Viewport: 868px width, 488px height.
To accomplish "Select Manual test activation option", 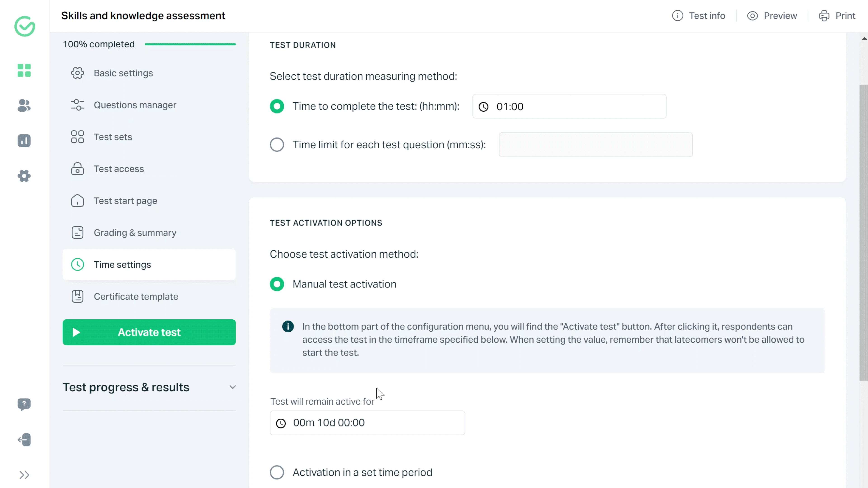I will point(277,284).
